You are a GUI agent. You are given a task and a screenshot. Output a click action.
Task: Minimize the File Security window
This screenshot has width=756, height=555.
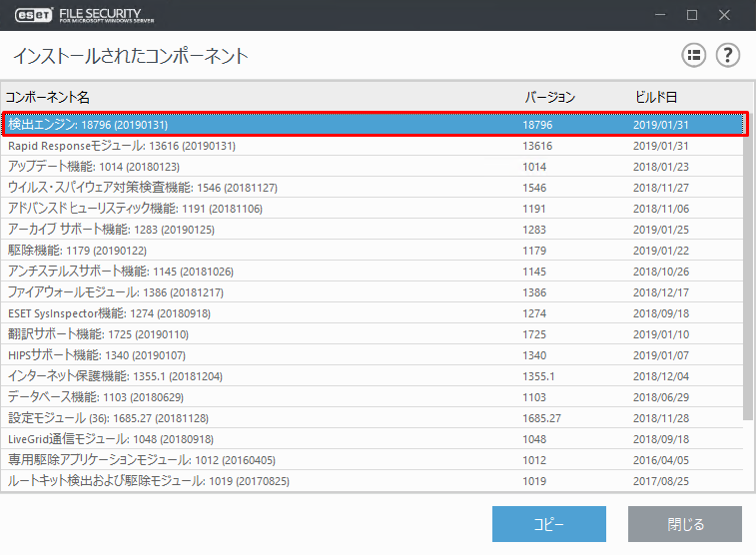click(657, 15)
